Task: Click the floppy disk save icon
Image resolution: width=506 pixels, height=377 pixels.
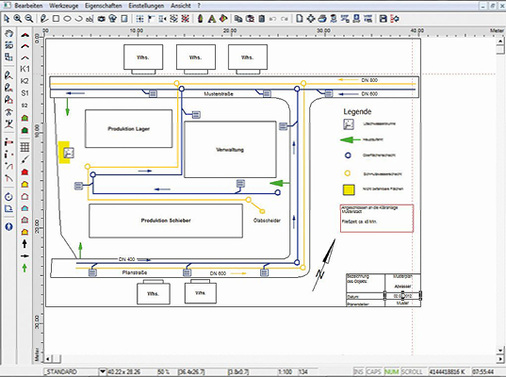Action: [383, 19]
